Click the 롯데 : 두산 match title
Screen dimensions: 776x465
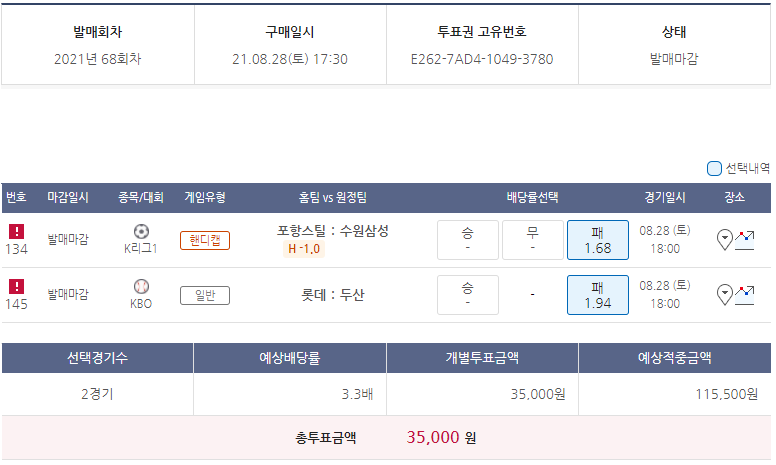click(x=333, y=295)
